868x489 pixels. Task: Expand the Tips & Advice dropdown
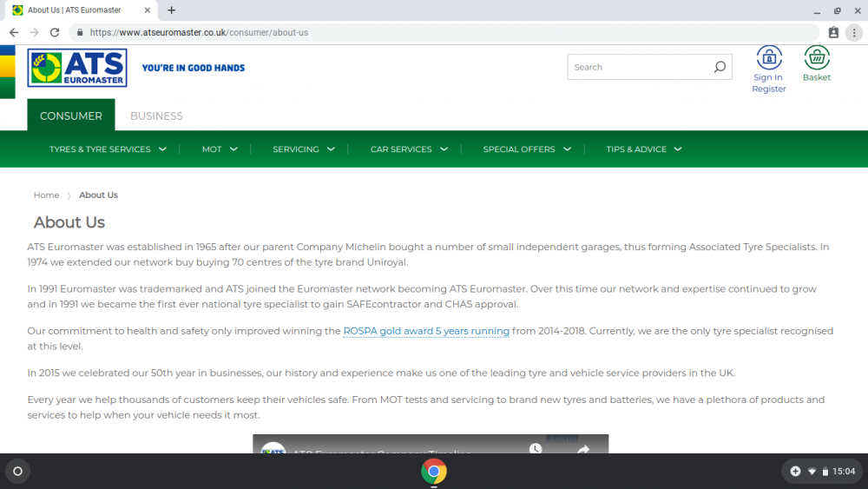(x=644, y=149)
